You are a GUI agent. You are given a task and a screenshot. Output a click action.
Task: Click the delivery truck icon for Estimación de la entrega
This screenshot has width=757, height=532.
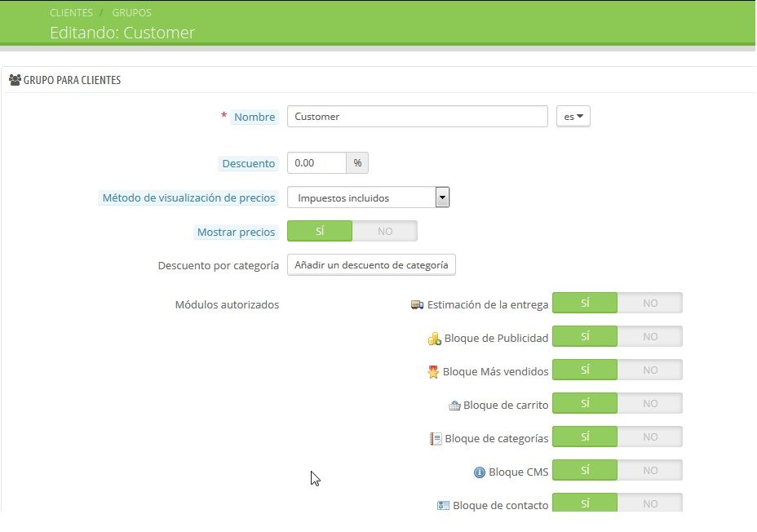pos(417,304)
